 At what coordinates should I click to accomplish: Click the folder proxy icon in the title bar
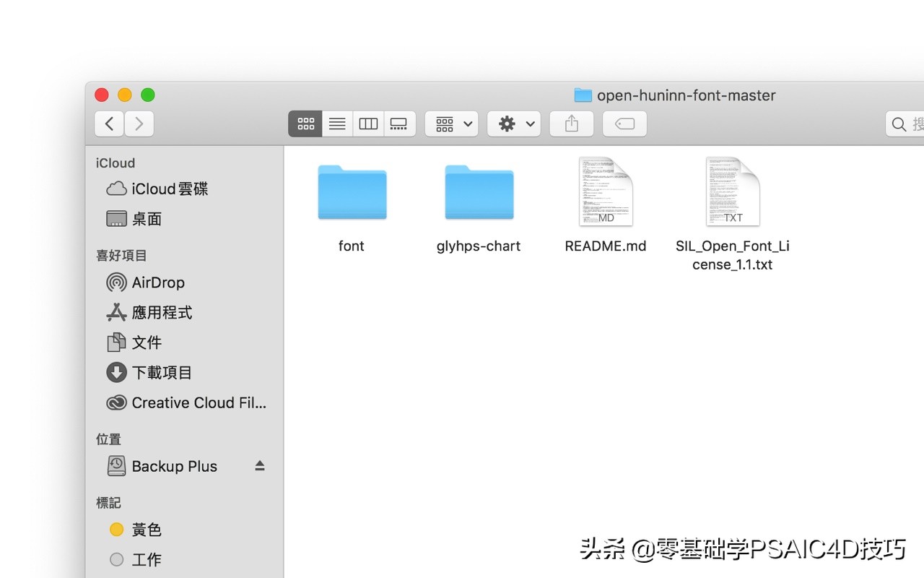[x=583, y=95]
